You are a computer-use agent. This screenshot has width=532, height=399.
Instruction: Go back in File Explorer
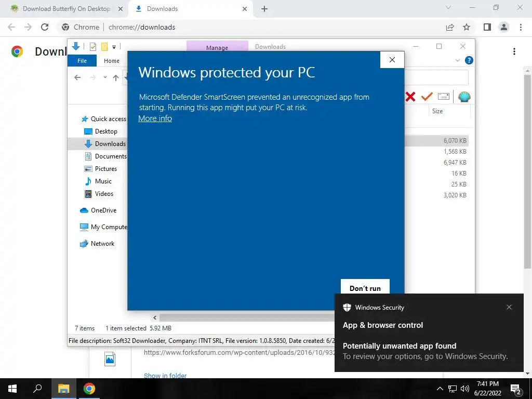click(77, 78)
